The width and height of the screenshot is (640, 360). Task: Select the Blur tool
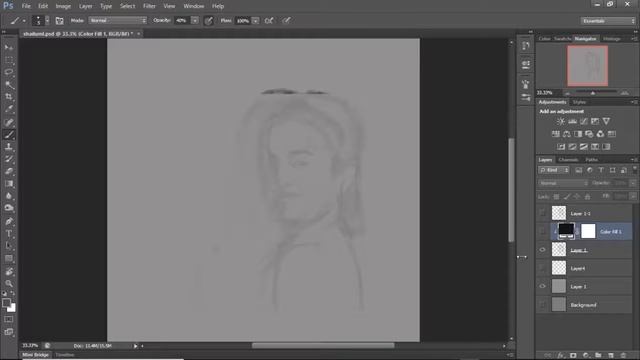pyautogui.click(x=9, y=196)
